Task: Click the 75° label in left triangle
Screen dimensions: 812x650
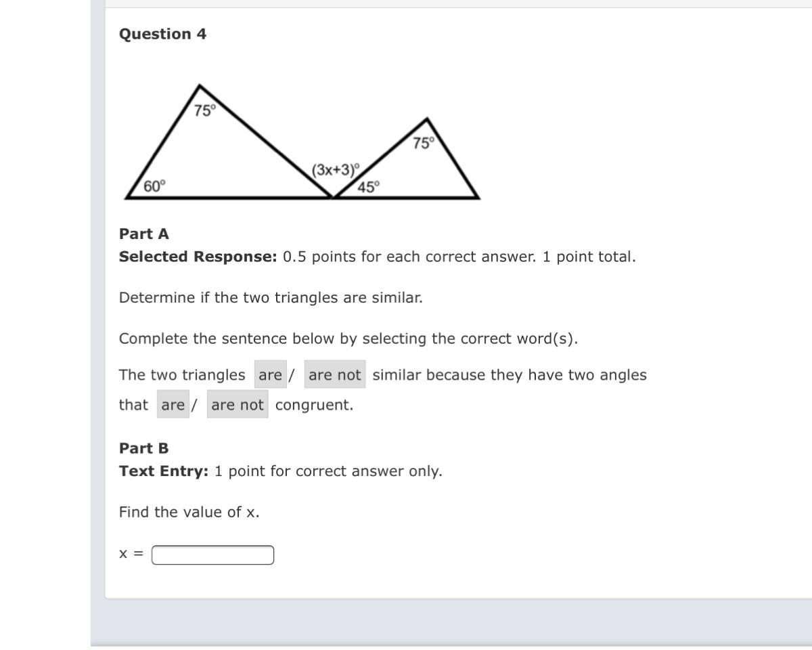Action: [x=204, y=110]
